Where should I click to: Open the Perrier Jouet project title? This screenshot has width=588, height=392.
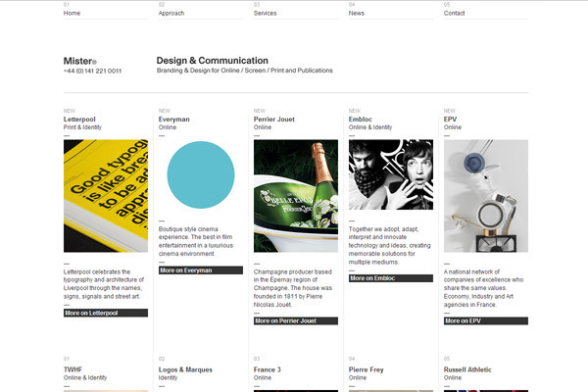(x=274, y=120)
